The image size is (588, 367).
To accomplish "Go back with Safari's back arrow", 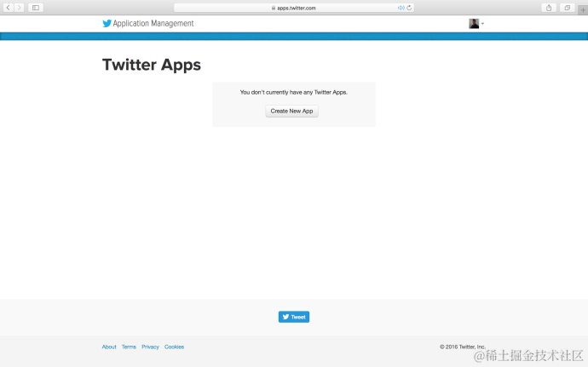I will coord(9,8).
